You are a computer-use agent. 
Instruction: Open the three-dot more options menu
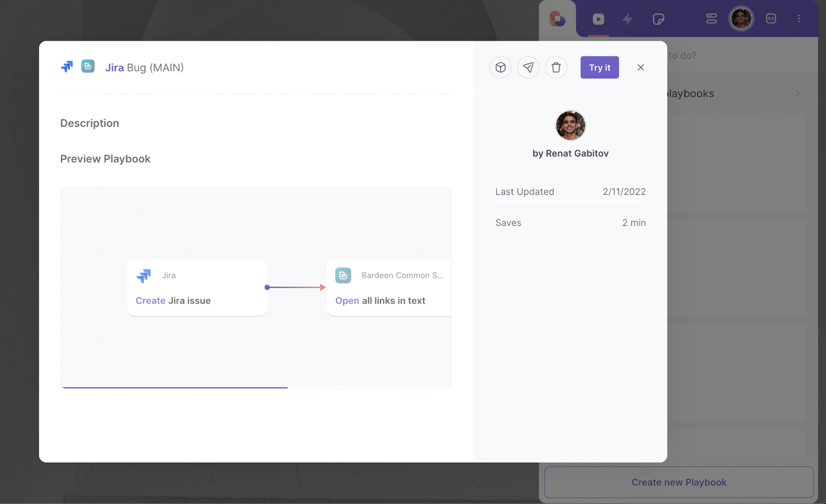point(799,19)
